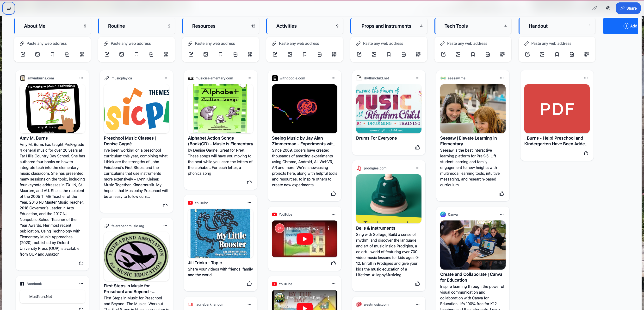Click the PDF upload icon in About Me column
The image size is (644, 310).
point(67,54)
